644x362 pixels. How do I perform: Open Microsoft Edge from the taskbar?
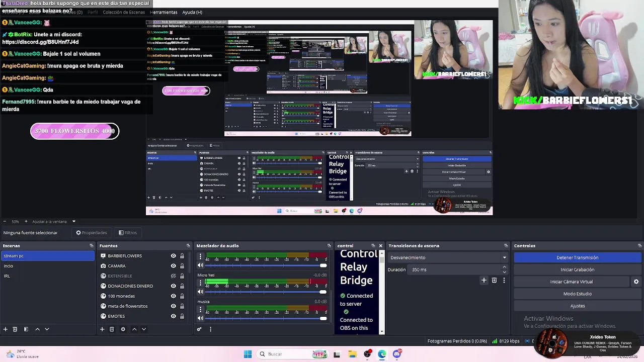[382, 354]
